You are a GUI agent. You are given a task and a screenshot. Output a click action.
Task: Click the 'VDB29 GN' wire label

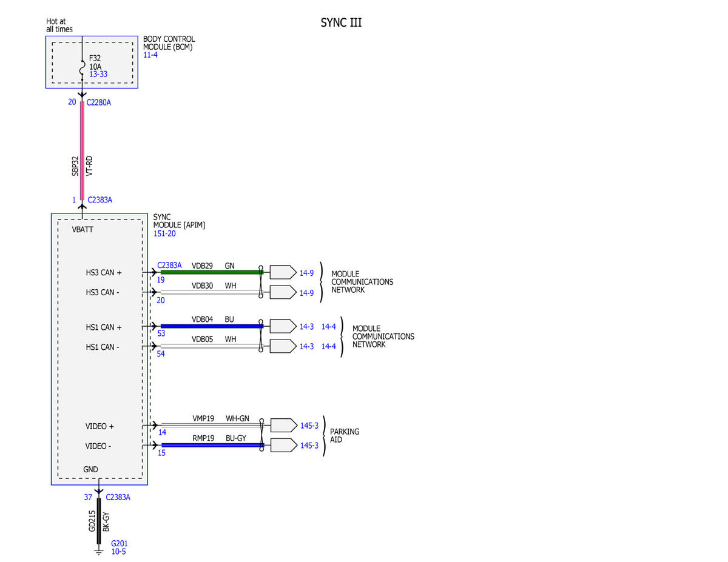pyautogui.click(x=213, y=266)
